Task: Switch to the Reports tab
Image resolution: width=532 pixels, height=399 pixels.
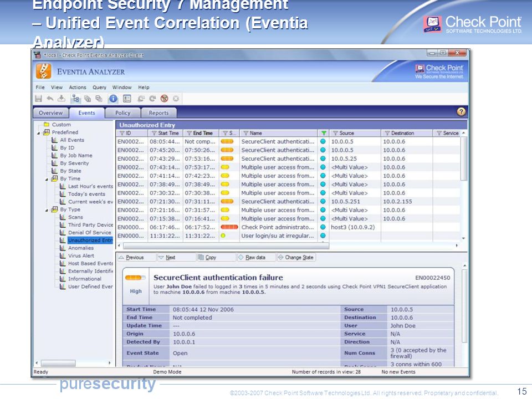Action: (158, 113)
